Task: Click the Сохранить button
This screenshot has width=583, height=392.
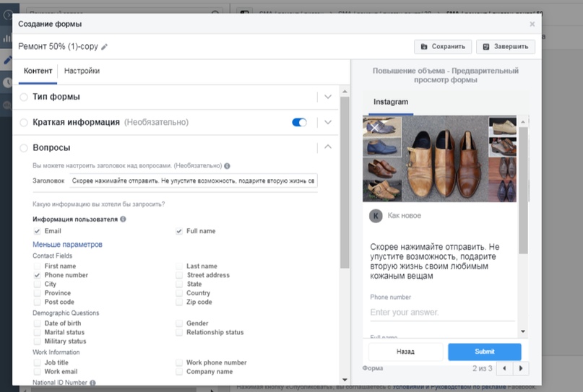Action: pyautogui.click(x=443, y=47)
